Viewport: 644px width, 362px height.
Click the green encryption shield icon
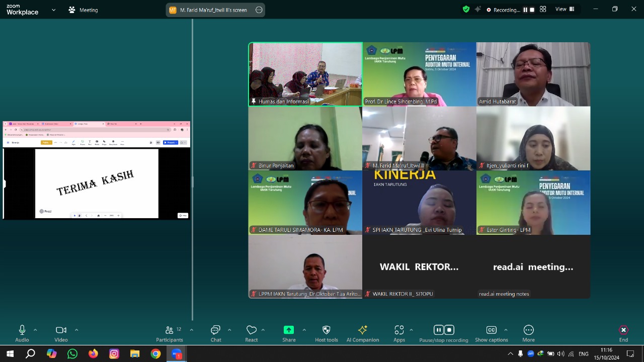pos(466,9)
